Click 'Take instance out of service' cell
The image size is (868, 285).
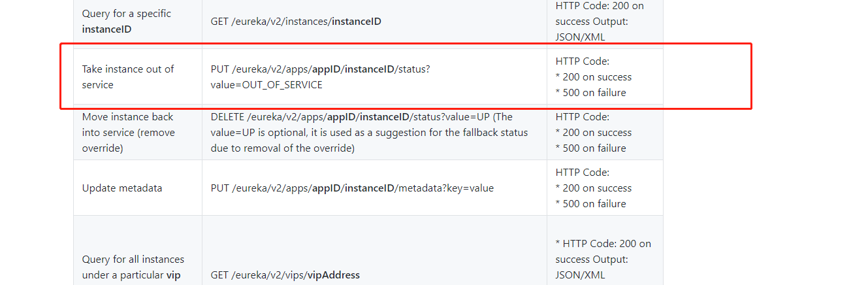click(138, 76)
